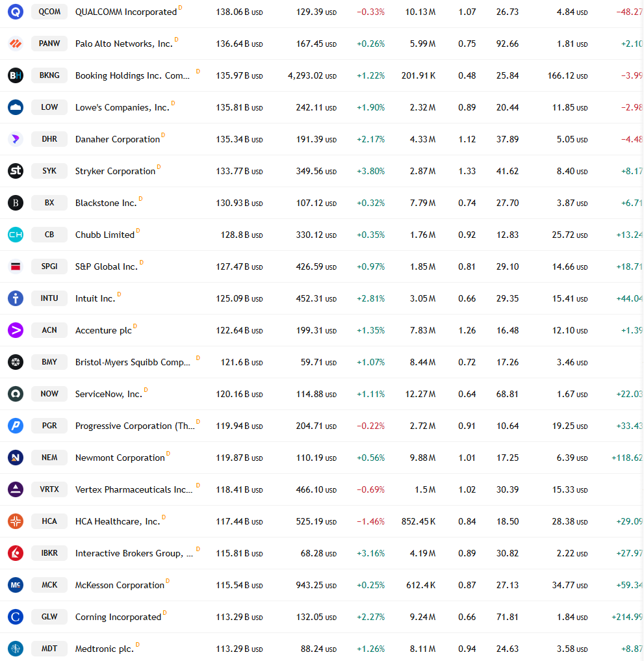Select the MCK ticker badge
This screenshot has height=661, width=644.
(x=49, y=585)
